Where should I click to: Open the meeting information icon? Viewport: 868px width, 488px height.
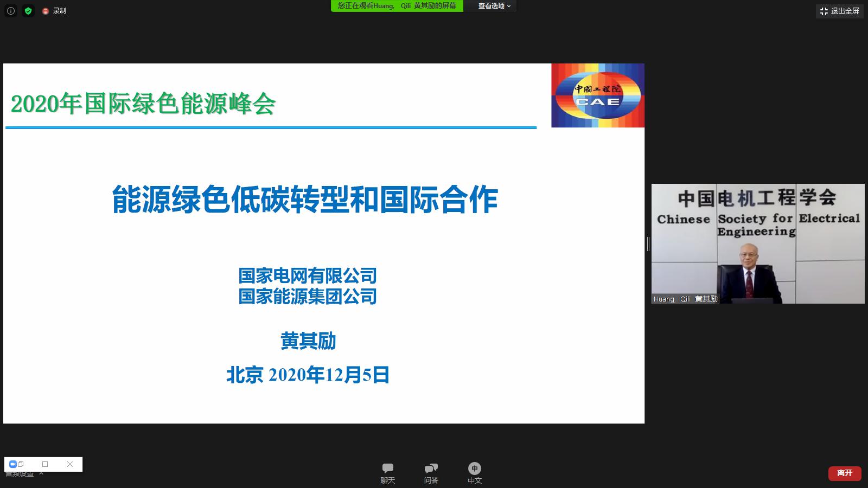(x=11, y=11)
